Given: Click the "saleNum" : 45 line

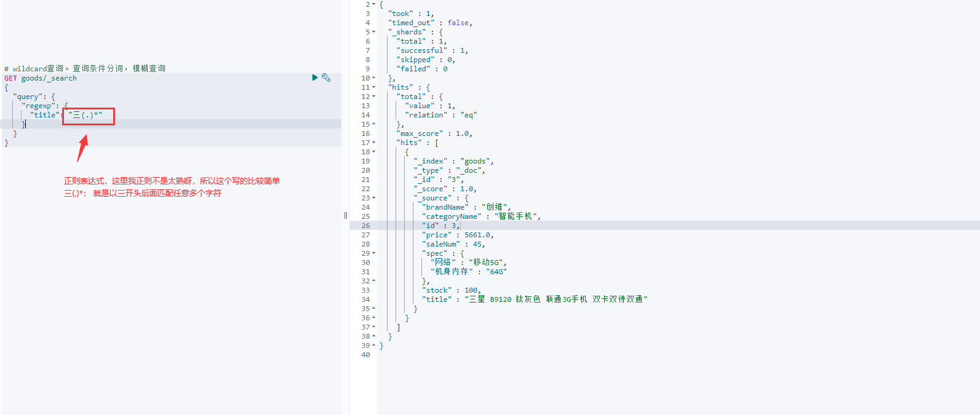Looking at the screenshot, I should tap(453, 244).
